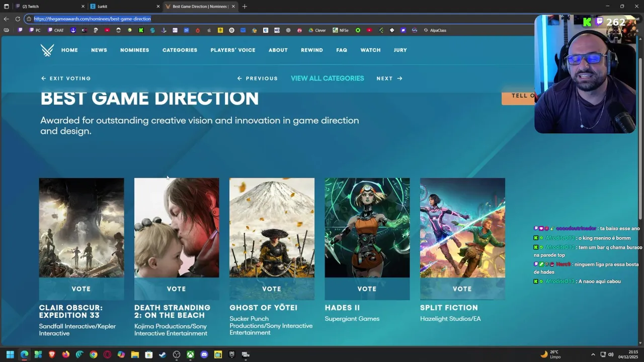Click Split Fiction cover artwork
The height and width of the screenshot is (362, 644).
click(462, 228)
